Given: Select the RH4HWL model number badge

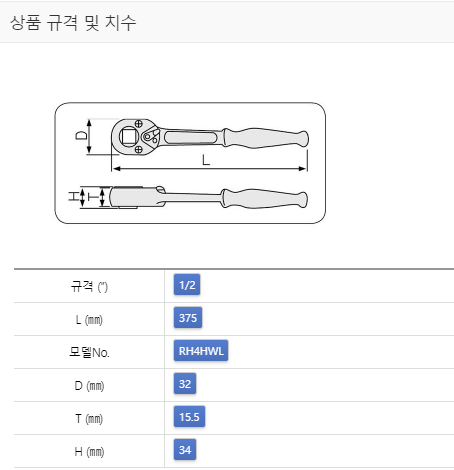Looking at the screenshot, I should [x=201, y=351].
